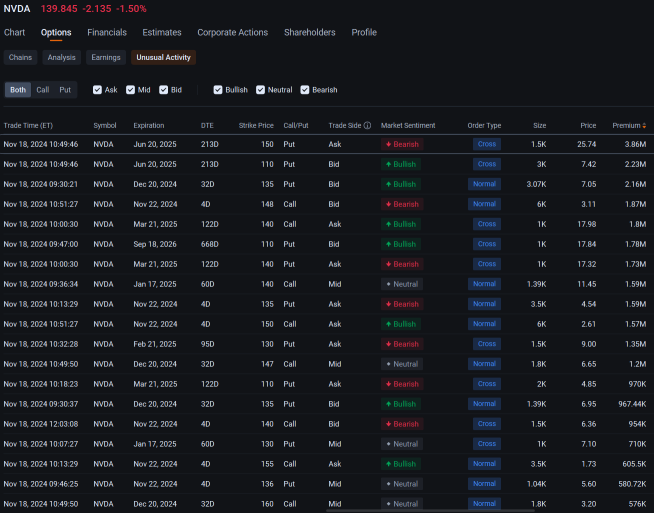Screen dimensions: 654x513
Task: Open the Analysis sub-tab
Action: (x=61, y=57)
